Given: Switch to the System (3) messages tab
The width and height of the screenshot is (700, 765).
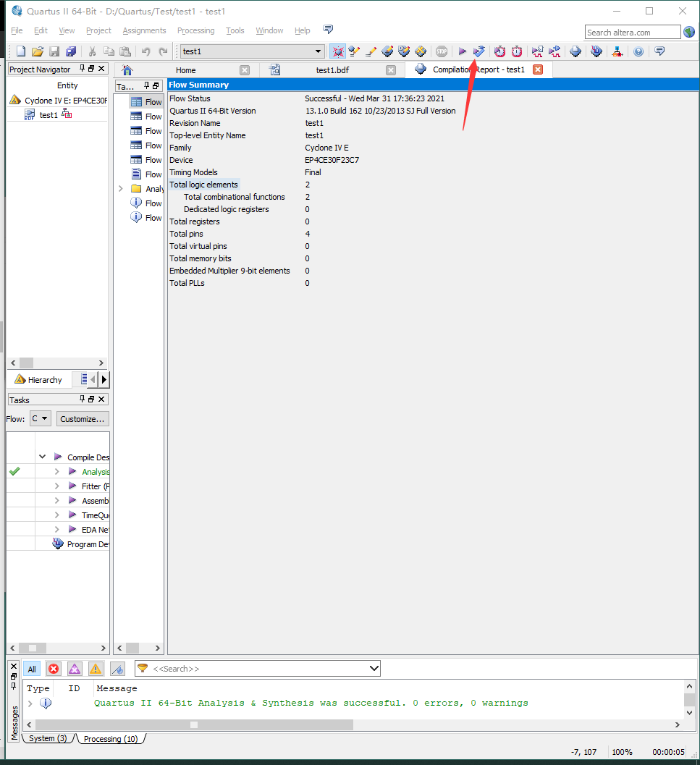Looking at the screenshot, I should coord(48,738).
